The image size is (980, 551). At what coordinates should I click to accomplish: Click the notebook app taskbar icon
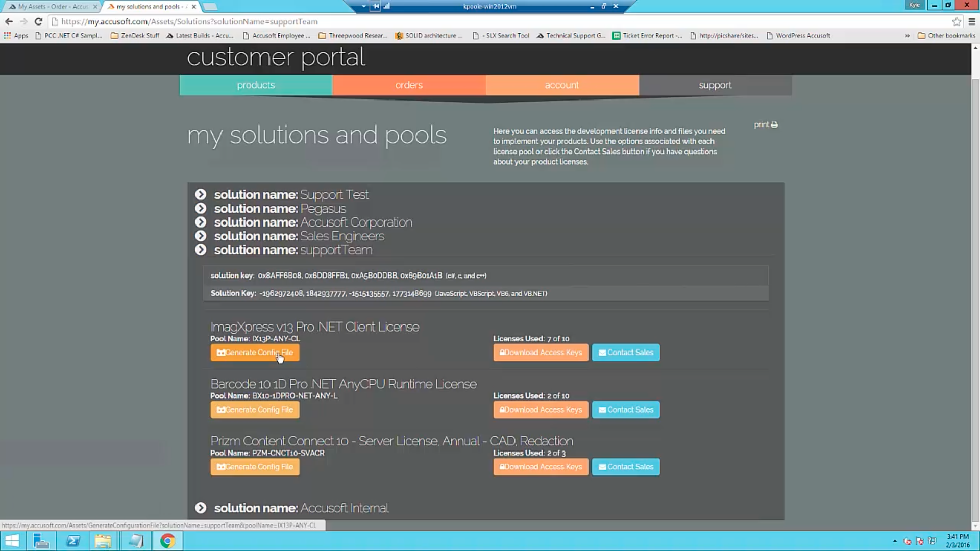pyautogui.click(x=136, y=541)
